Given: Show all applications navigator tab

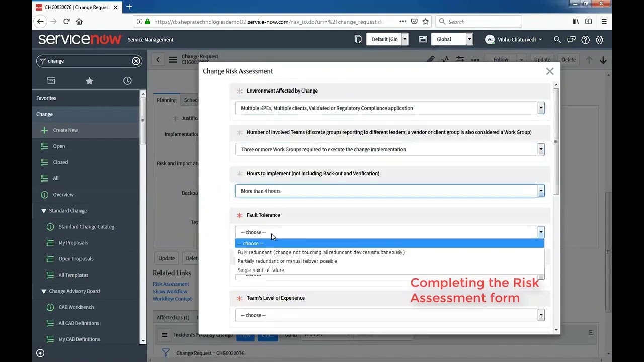Looking at the screenshot, I should tap(51, 81).
